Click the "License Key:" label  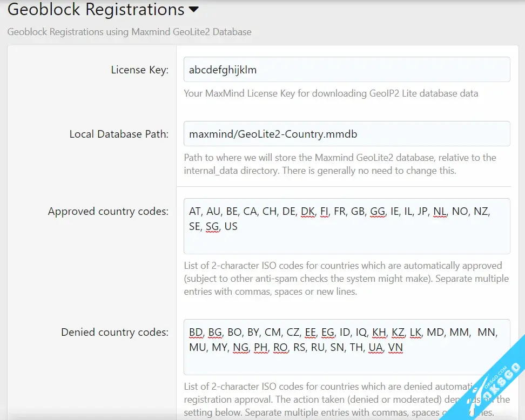point(139,70)
